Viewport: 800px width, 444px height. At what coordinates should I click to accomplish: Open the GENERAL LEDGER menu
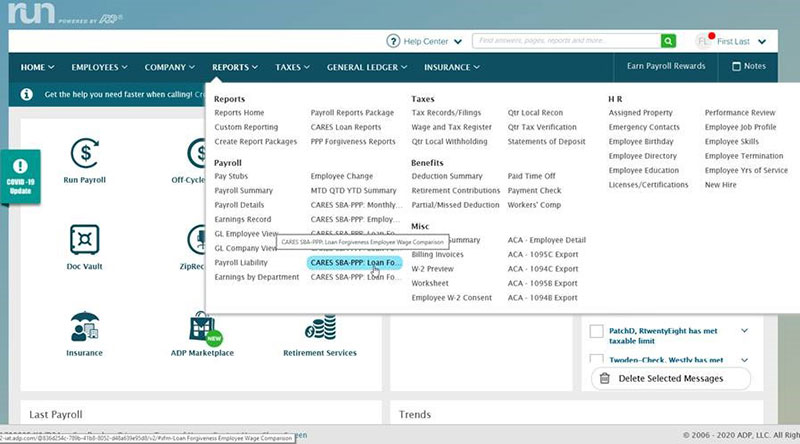point(367,67)
